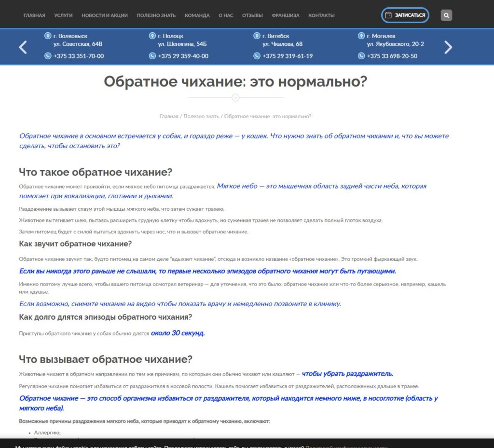
Task: Show previous clinic addresses with left arrow
Action: (x=23, y=47)
